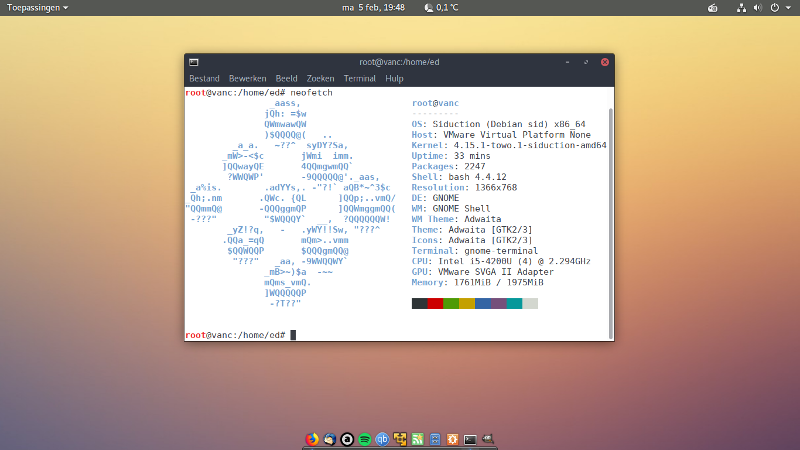Screen dimensions: 800x450
Task: Open the volume speaker icon
Action: [x=758, y=8]
